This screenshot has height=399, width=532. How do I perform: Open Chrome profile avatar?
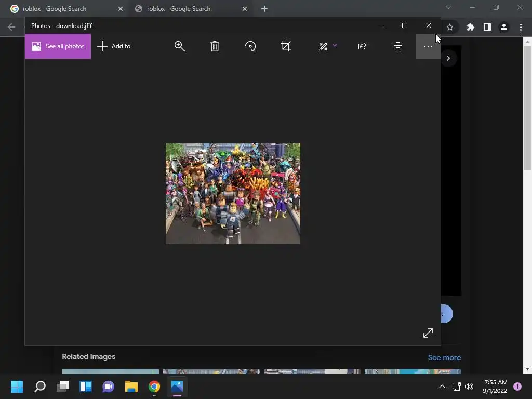[504, 27]
